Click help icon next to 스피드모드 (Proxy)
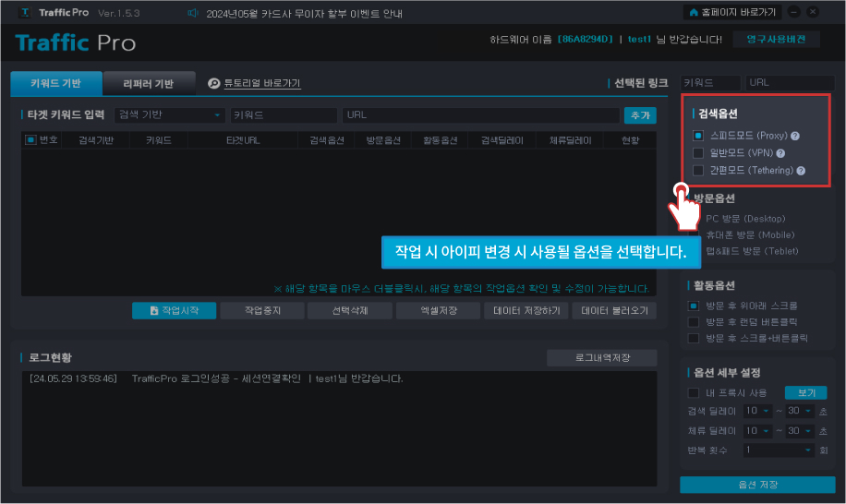Viewport: 846px width, 504px height. (x=795, y=136)
